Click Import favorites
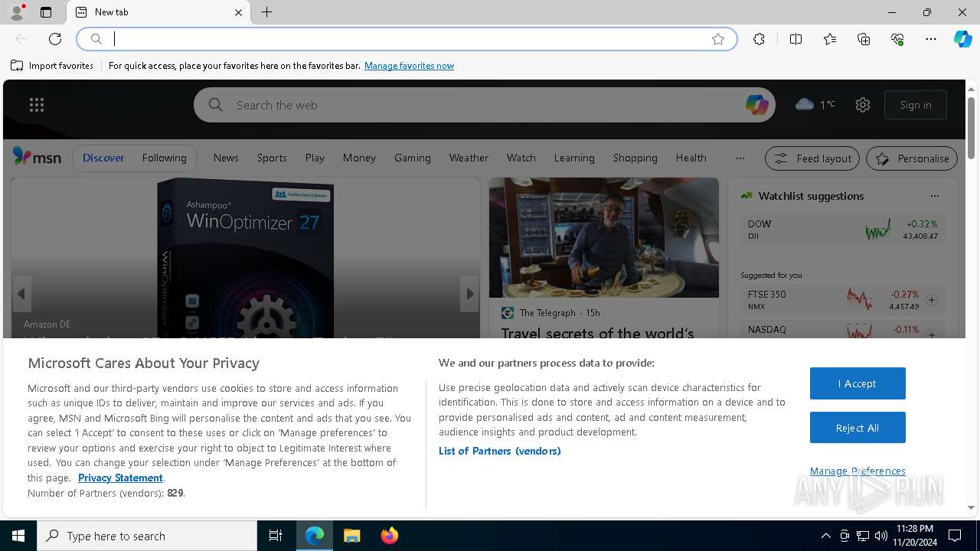Image resolution: width=980 pixels, height=551 pixels. [52, 66]
